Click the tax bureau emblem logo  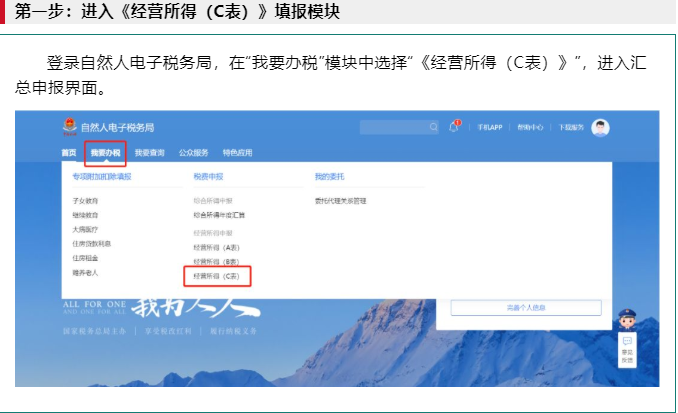[69, 127]
